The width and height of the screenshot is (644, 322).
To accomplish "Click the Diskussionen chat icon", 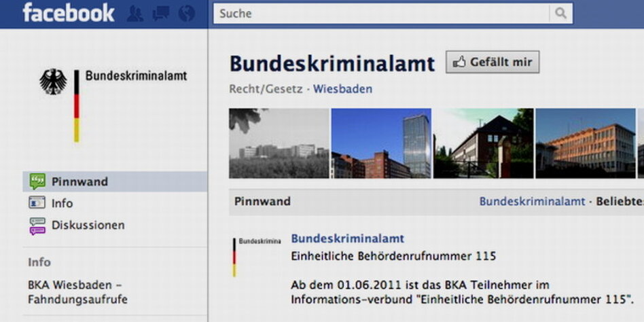I will tap(37, 225).
